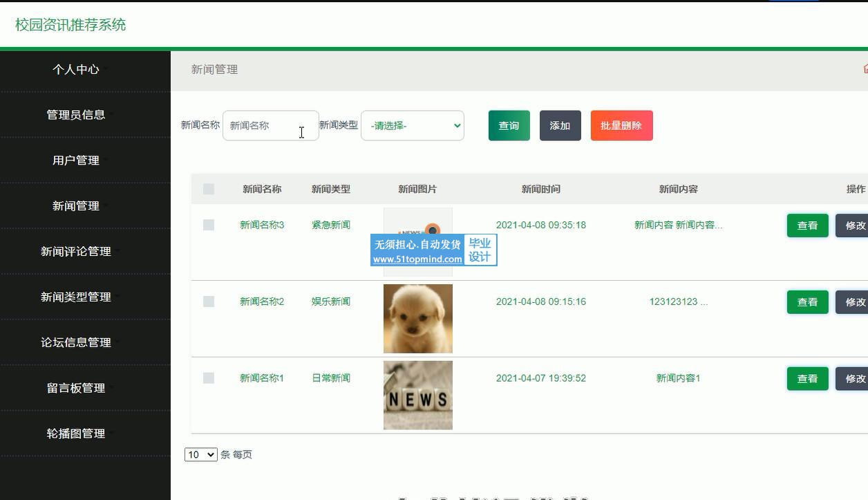Open 留言板管理 in the sidebar

[x=76, y=388]
